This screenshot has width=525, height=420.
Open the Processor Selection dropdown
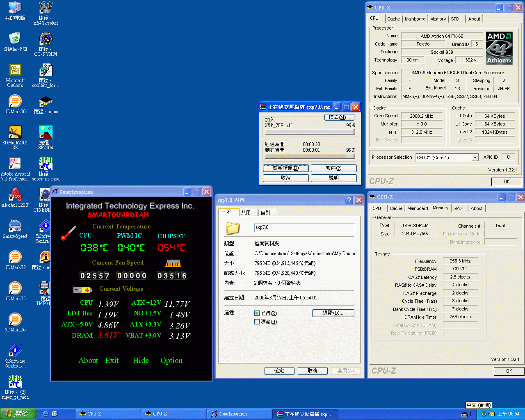(x=475, y=157)
